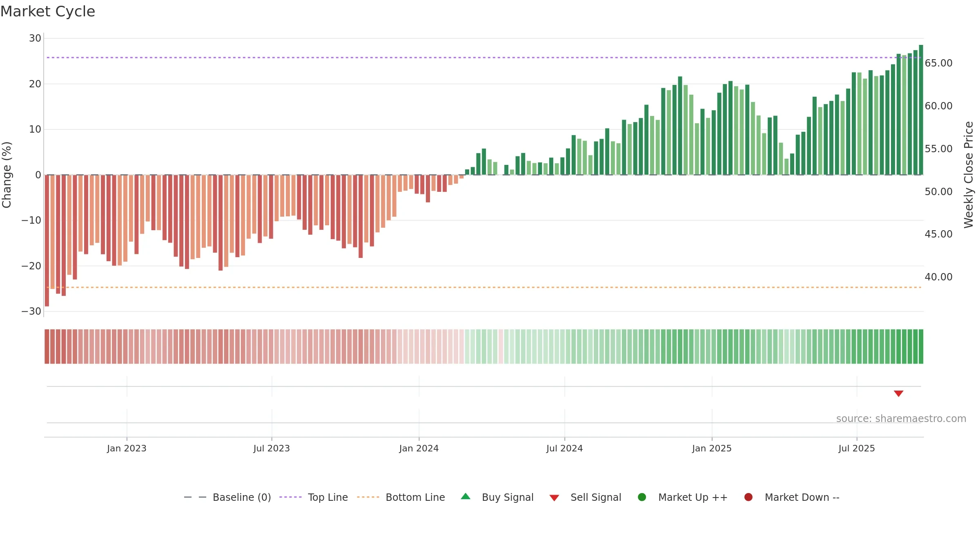
Task: Click the Jan 2025 axis label
Action: click(712, 449)
